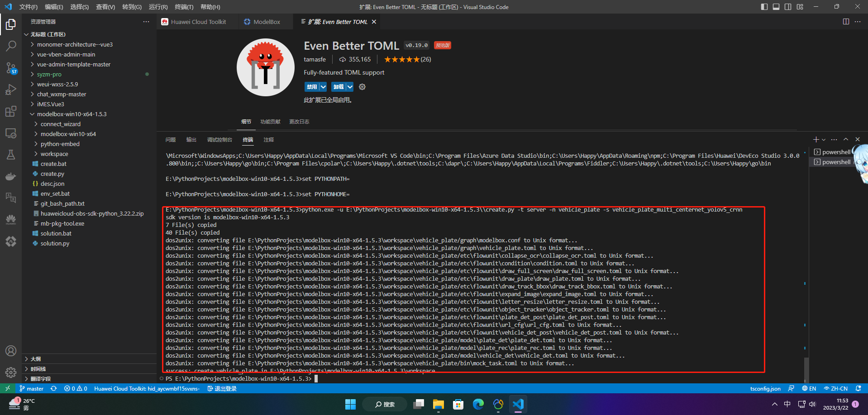Toggle the secondary side bar layout

tap(788, 7)
